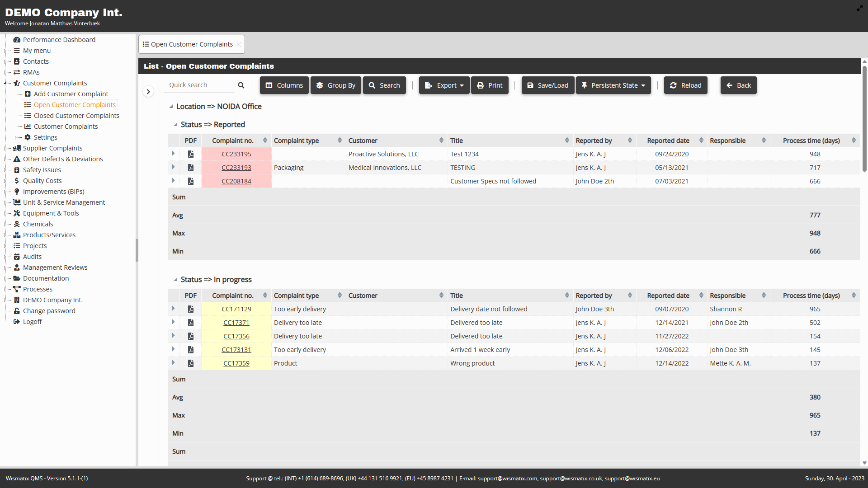
Task: Click the Logoff exit icon
Action: point(17,322)
